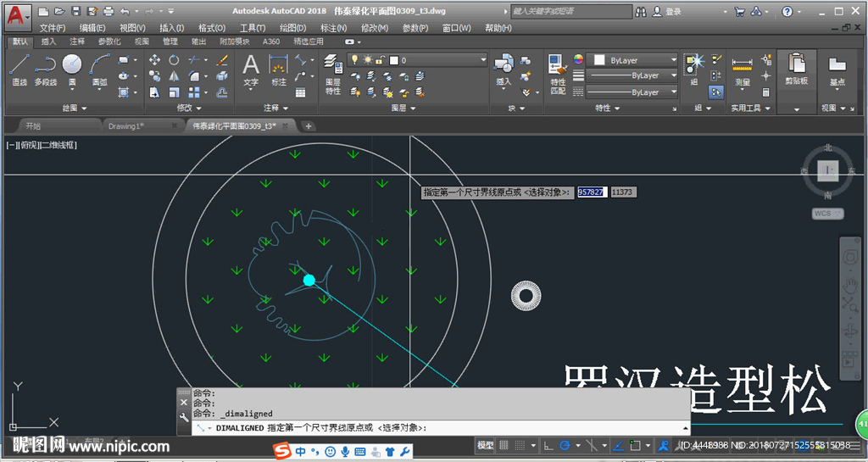
Task: Insert a Table from annotation panel
Action: coord(301,92)
